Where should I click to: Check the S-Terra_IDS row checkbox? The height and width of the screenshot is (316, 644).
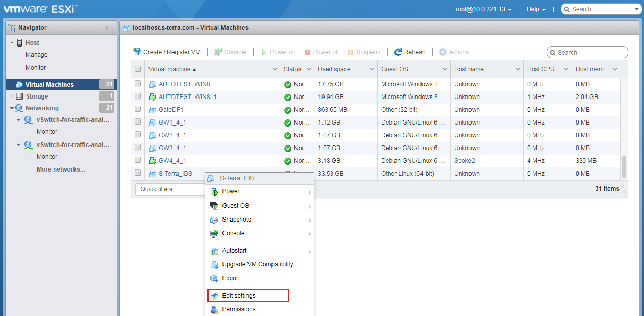pos(138,173)
